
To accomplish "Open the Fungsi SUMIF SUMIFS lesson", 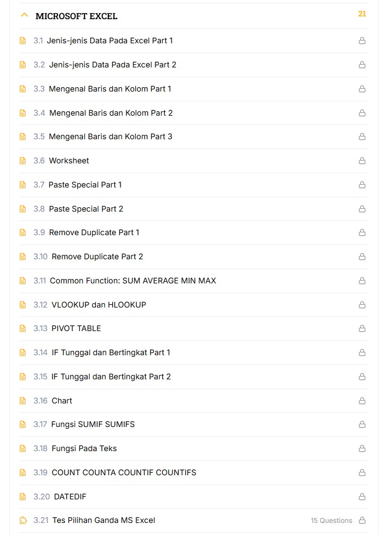I will pos(93,424).
